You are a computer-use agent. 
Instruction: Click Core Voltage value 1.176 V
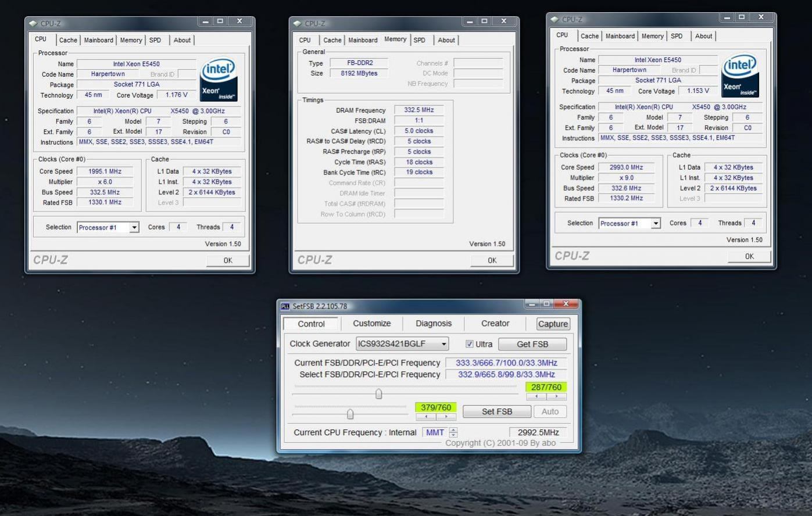point(177,95)
